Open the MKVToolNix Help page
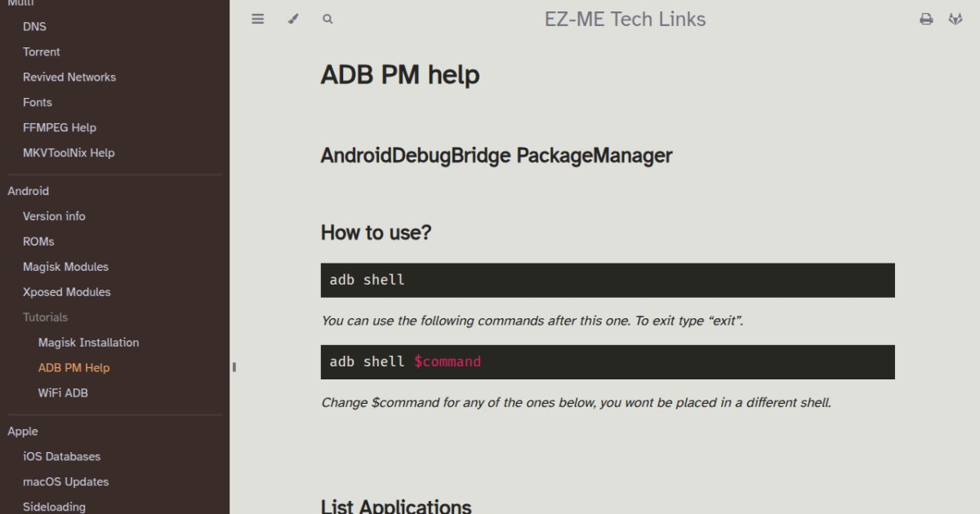Viewport: 980px width, 514px height. pos(69,153)
